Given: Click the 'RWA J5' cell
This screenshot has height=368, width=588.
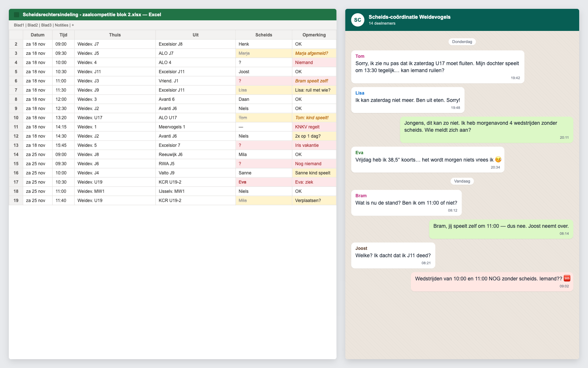Looking at the screenshot, I should (196, 164).
